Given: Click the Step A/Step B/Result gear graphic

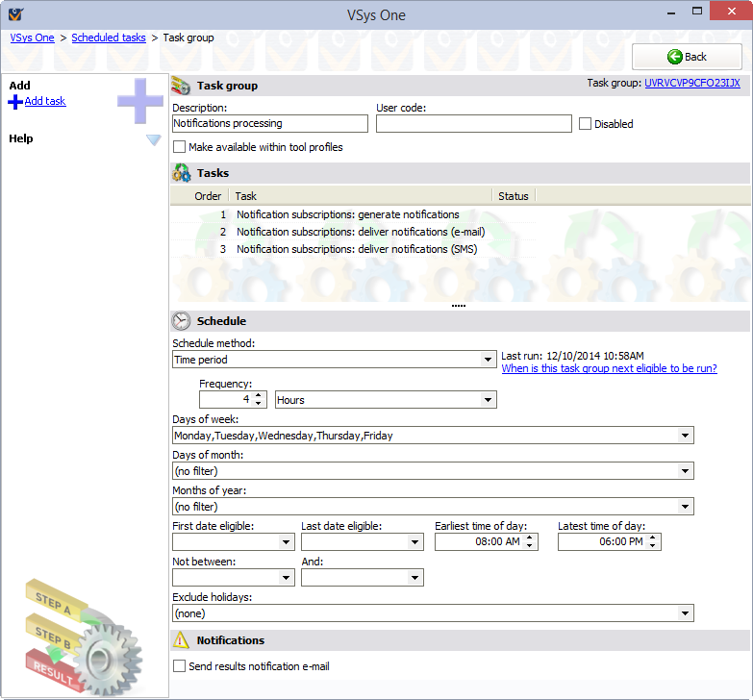Looking at the screenshot, I should [x=83, y=637].
